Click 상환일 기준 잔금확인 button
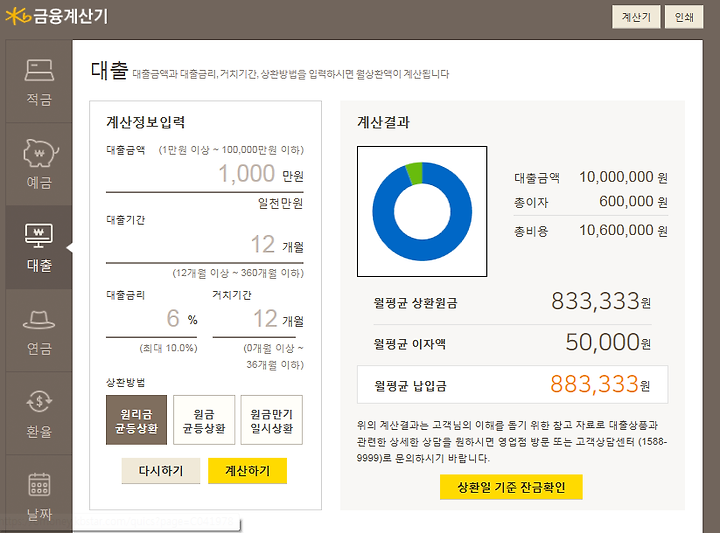Viewport: 720px width, 533px height. (x=511, y=487)
